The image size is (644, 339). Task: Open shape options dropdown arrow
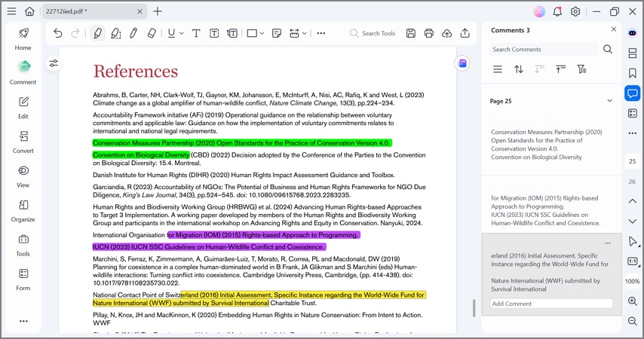262,33
